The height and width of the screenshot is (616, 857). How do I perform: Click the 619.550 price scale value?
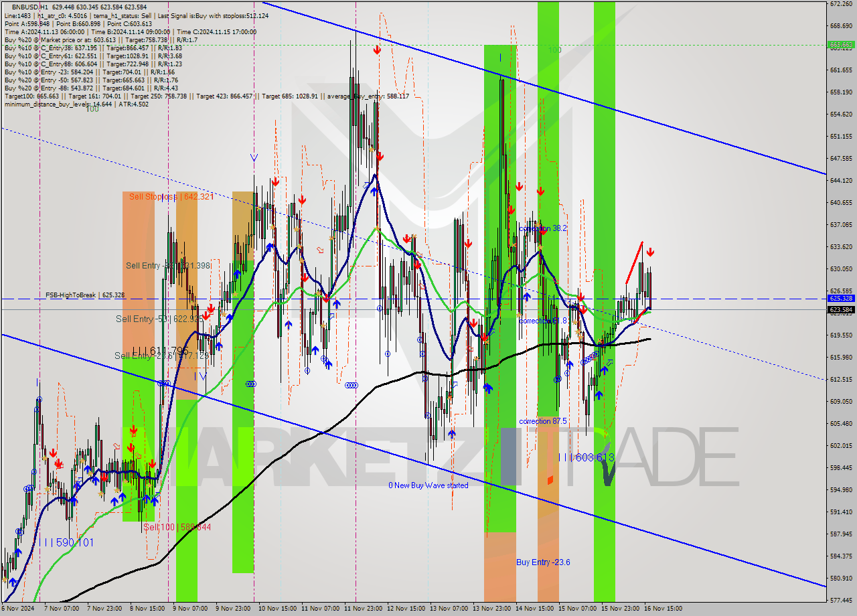[x=841, y=335]
